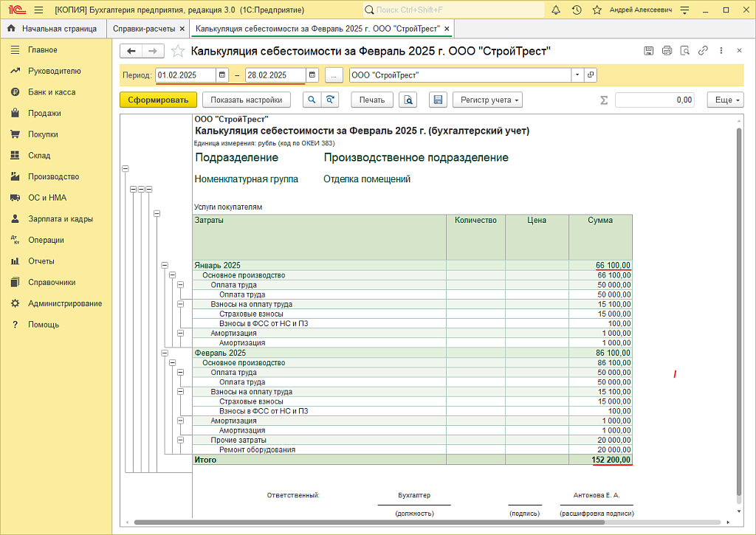756x535 pixels.
Task: Get link to the report
Action: point(703,51)
